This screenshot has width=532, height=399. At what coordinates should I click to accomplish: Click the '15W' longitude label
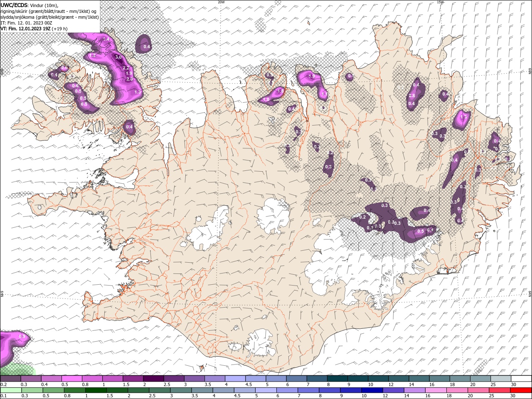[x=440, y=2]
